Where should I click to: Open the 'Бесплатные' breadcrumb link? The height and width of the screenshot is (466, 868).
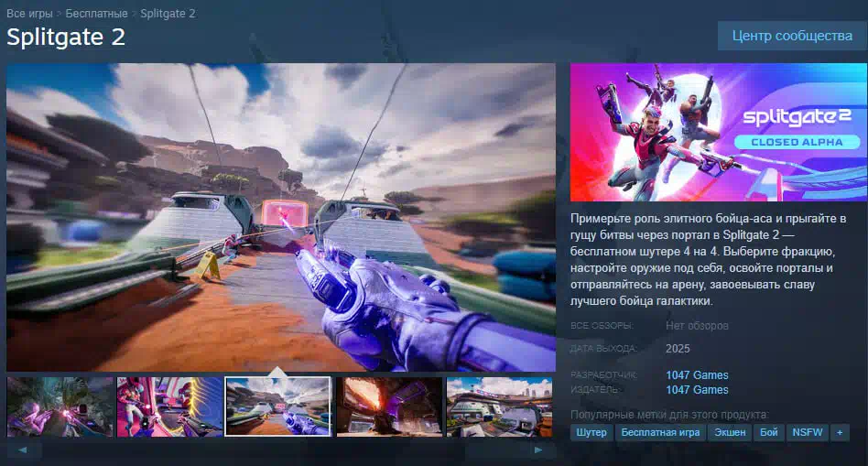(96, 14)
